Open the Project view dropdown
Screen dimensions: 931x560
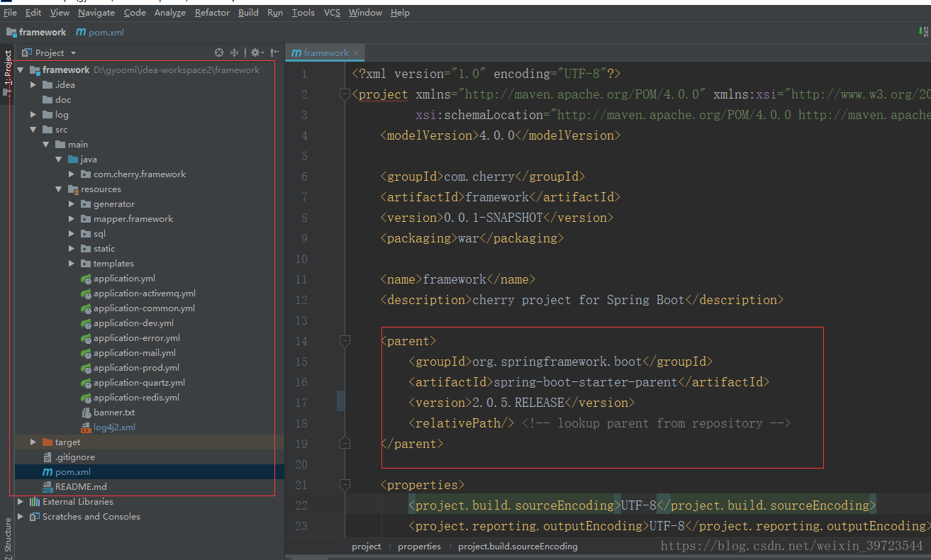point(73,53)
